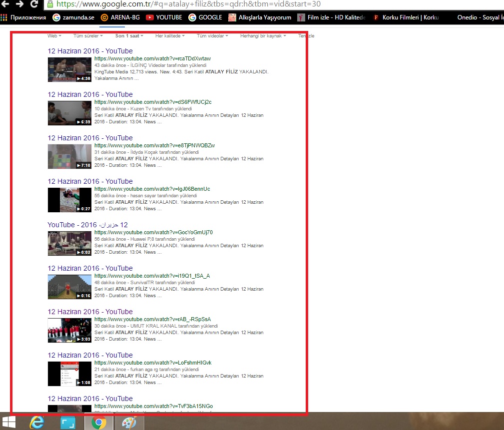504x430 pixels.
Task: Open the Onedio - Sosyal bookmark
Action: [480, 17]
